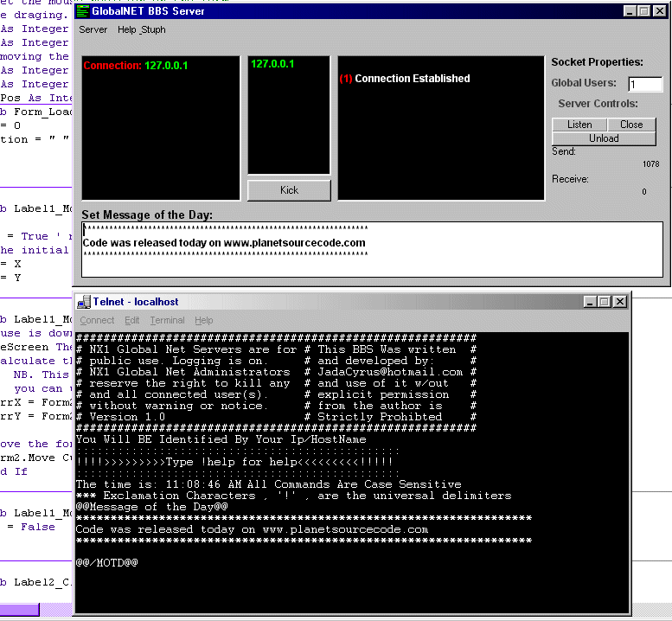The width and height of the screenshot is (672, 621).
Task: Click the GlobalNET BBS Server title bar icon
Action: 83,11
